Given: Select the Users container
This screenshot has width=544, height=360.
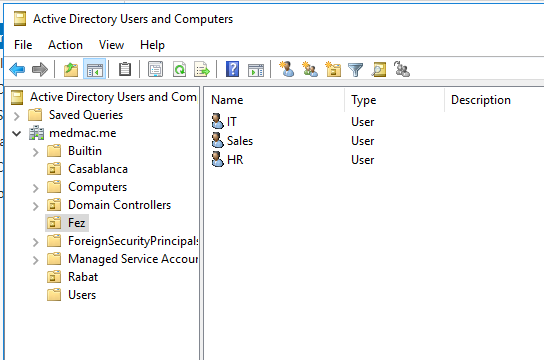Looking at the screenshot, I should point(82,295).
